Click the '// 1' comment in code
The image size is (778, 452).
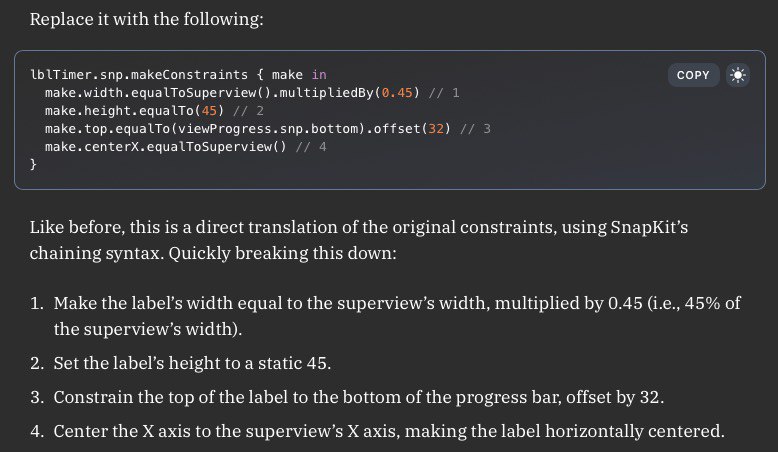point(444,93)
